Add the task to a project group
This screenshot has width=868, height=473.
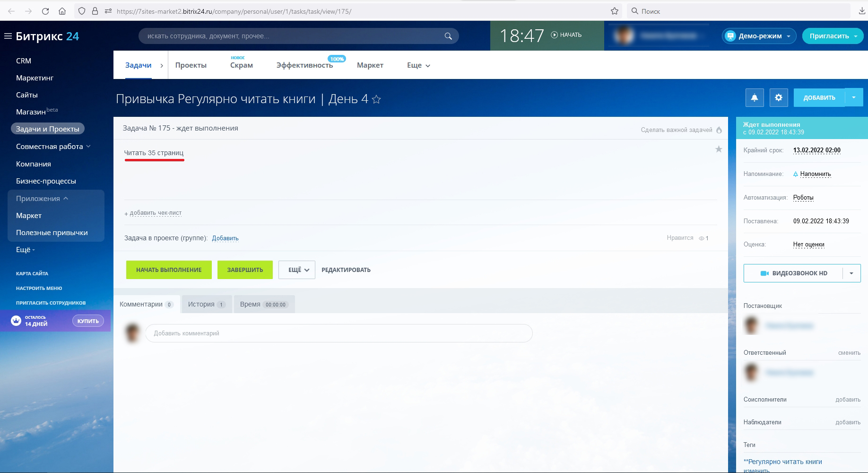(225, 238)
